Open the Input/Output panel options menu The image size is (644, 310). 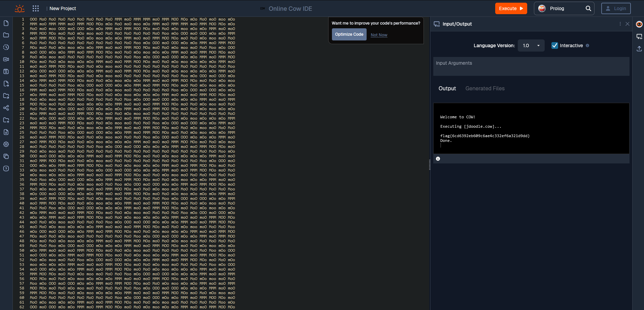[x=619, y=24]
